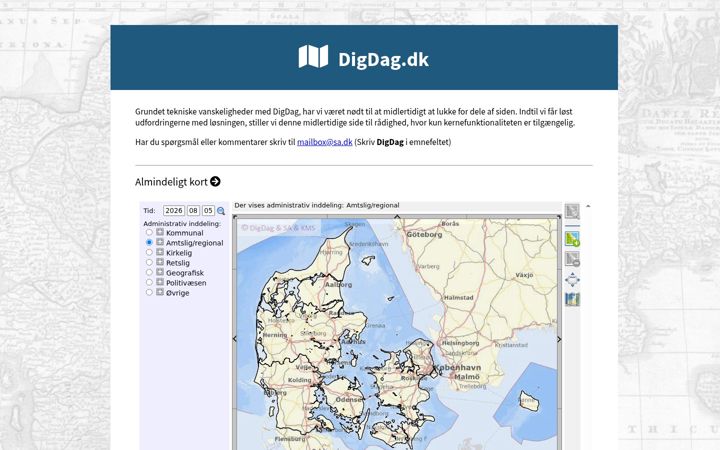Viewport: 720px width, 450px height.
Task: Select the Øvrige radio button
Action: click(x=149, y=292)
